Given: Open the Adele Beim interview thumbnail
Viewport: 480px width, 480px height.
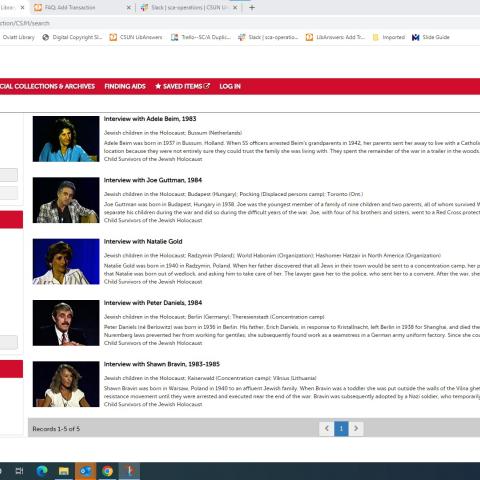Looking at the screenshot, I should (66, 139).
